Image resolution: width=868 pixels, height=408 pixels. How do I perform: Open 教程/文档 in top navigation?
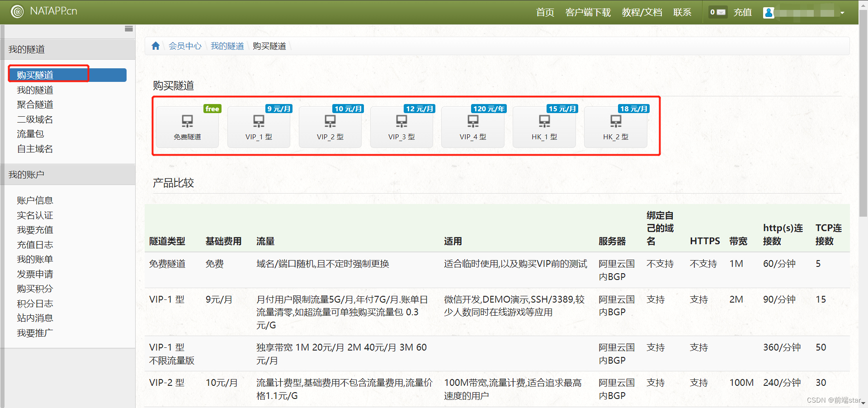click(642, 12)
